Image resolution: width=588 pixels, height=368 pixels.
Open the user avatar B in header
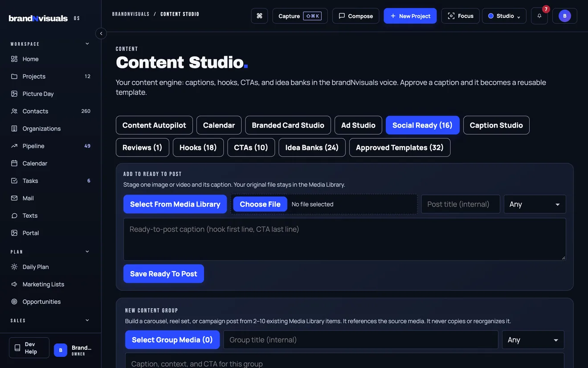(565, 16)
